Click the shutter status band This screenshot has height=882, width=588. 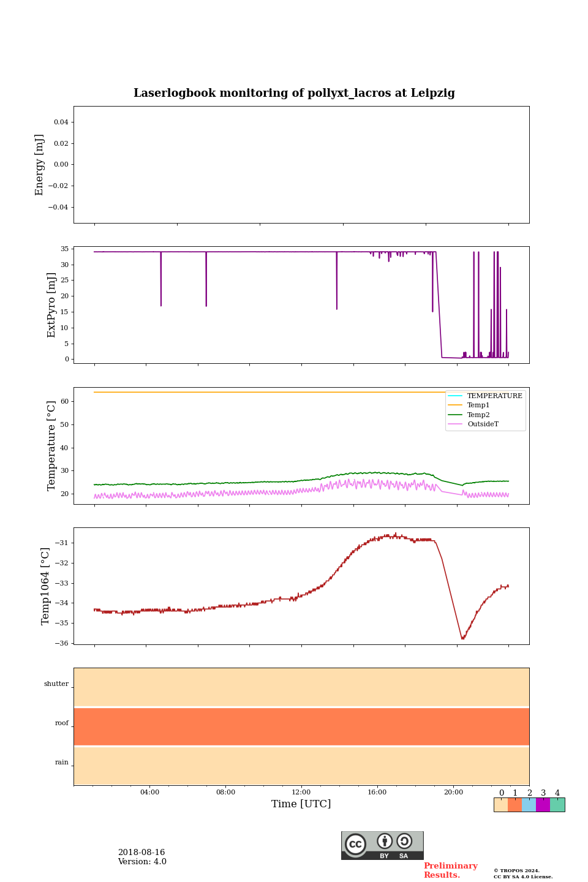(x=301, y=687)
